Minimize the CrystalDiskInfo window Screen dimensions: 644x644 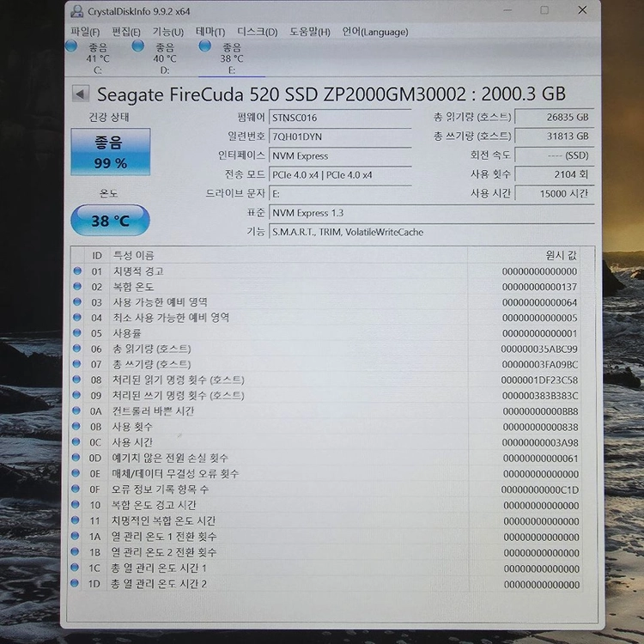tap(507, 9)
